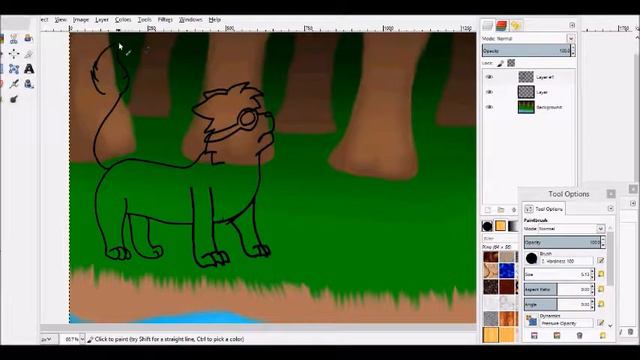
Task: Open the layer Mode dropdown
Action: 571,38
